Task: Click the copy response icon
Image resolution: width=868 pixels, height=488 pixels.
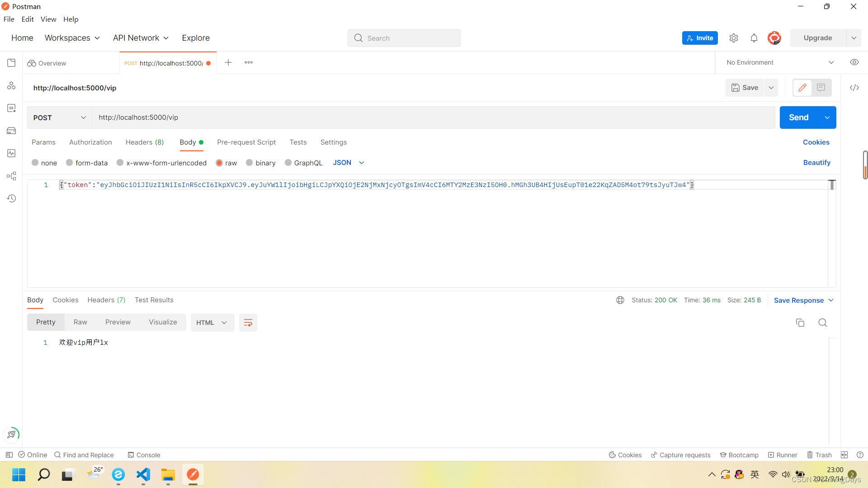Action: pos(800,323)
